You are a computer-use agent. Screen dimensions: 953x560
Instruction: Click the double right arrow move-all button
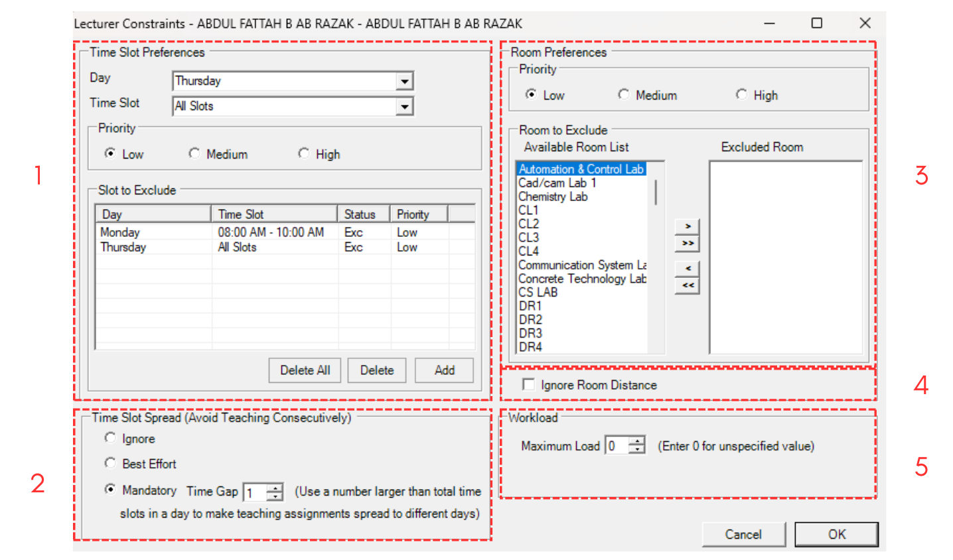[687, 244]
